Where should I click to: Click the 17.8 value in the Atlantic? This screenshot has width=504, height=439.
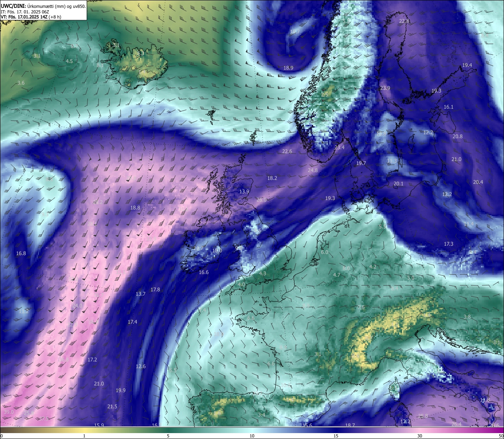click(x=156, y=290)
